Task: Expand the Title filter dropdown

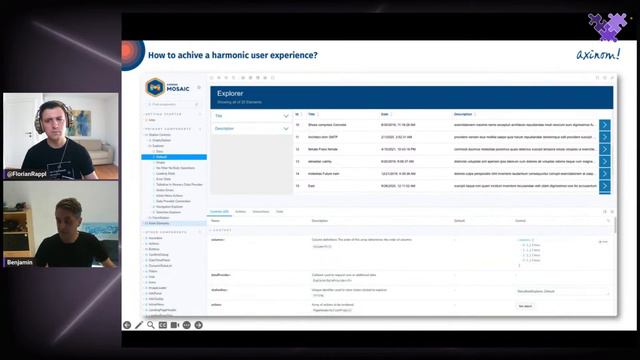Action: click(251, 116)
